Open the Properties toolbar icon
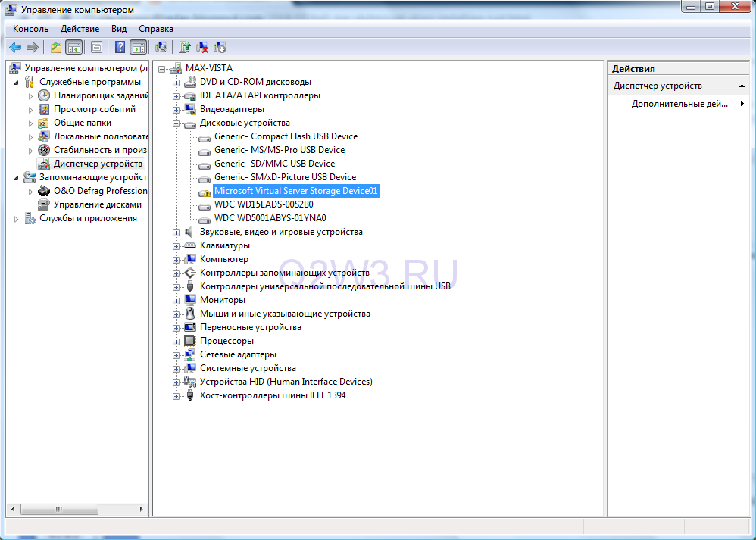The width and height of the screenshot is (756, 540). 96,47
